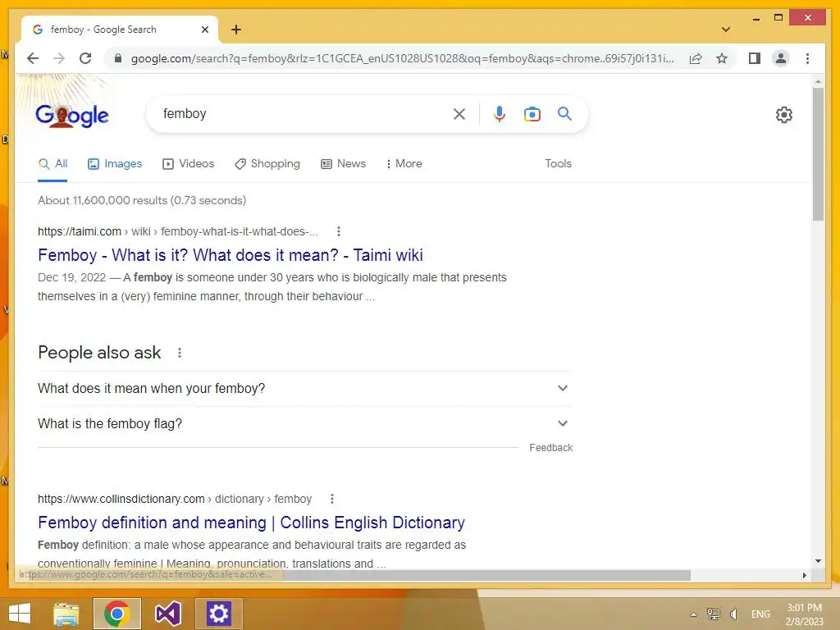Switch to Images tab

115,164
